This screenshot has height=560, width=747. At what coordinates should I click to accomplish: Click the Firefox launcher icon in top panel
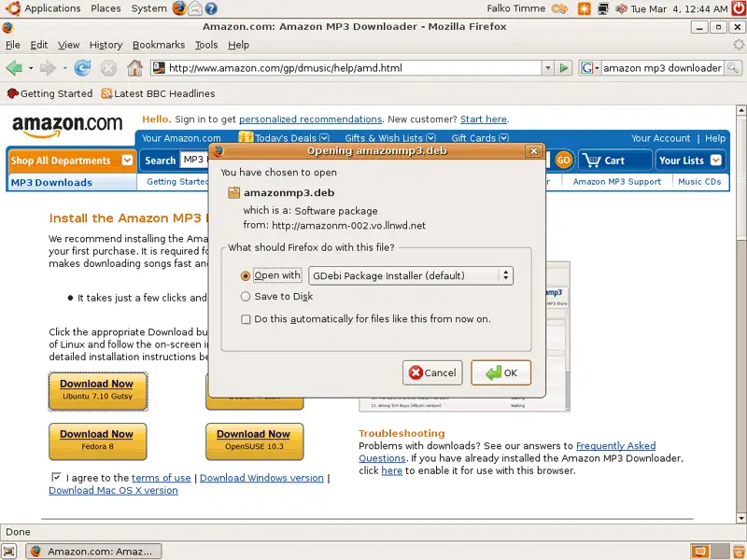click(179, 8)
